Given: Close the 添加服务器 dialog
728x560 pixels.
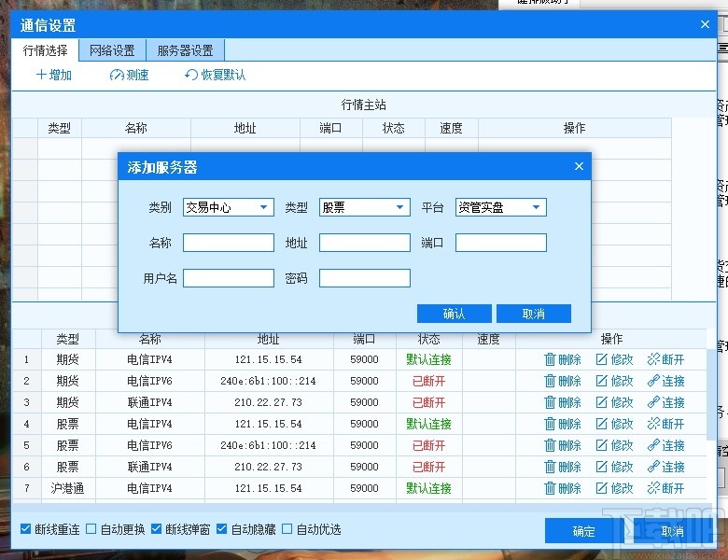Looking at the screenshot, I should [x=579, y=166].
